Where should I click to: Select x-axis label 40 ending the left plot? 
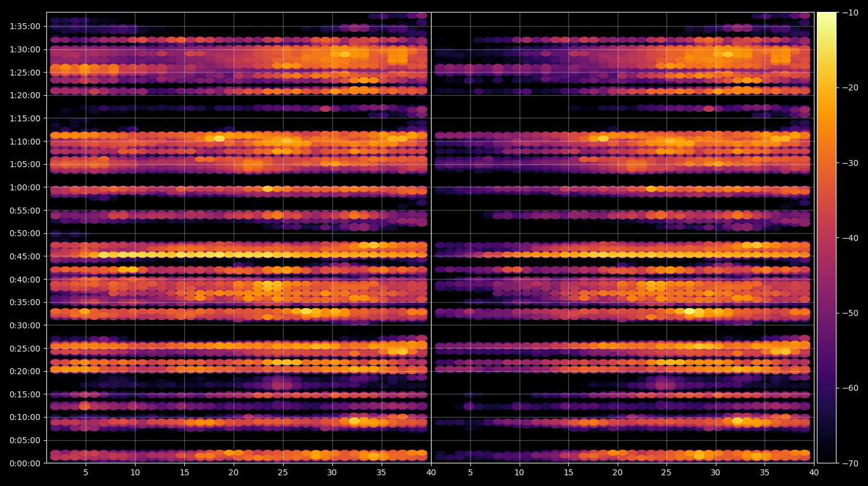[x=430, y=473]
